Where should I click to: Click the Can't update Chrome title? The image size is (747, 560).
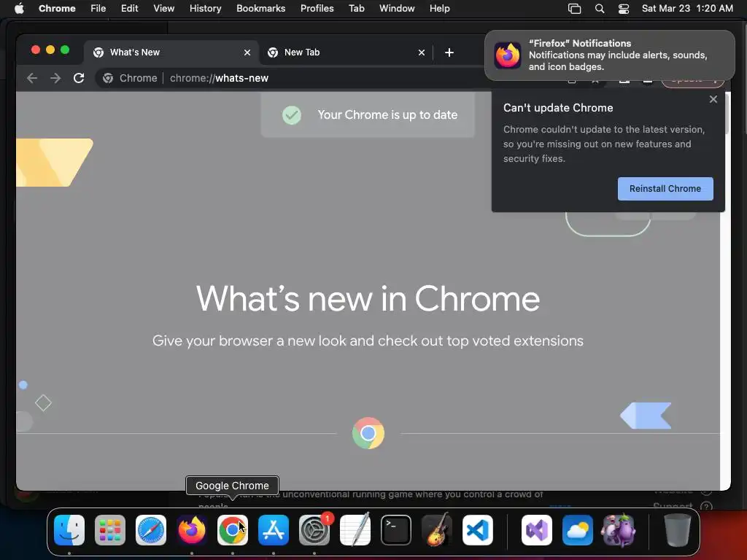[x=558, y=108]
